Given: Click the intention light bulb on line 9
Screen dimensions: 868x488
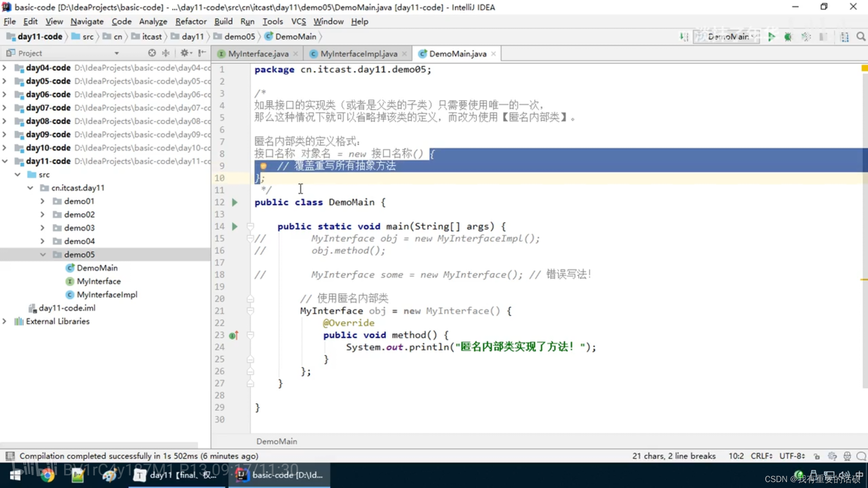Looking at the screenshot, I should [263, 166].
